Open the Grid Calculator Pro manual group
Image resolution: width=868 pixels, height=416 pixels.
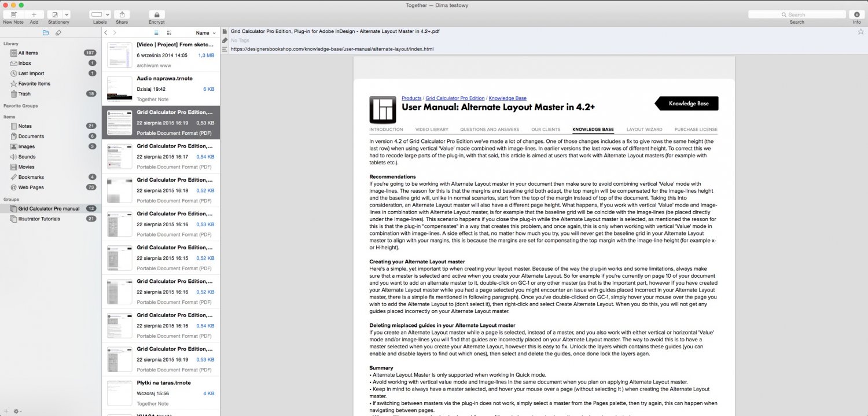50,208
